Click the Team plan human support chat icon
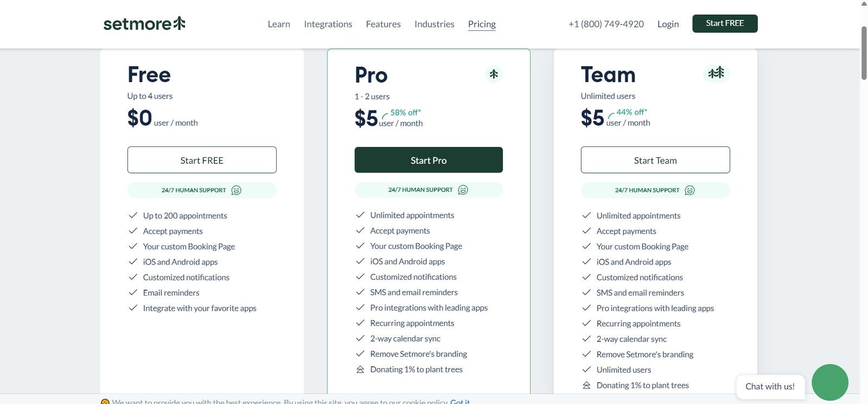The width and height of the screenshot is (868, 404). click(690, 190)
